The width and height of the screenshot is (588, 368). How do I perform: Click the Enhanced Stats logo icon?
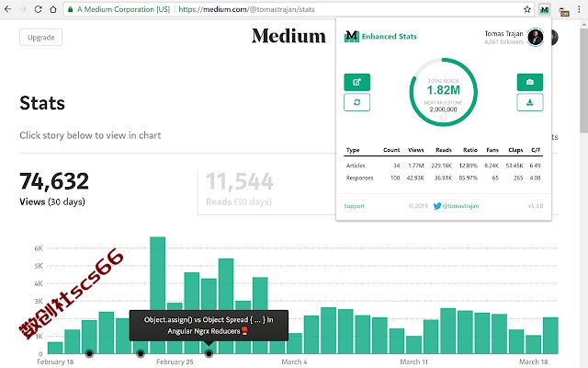(x=351, y=36)
